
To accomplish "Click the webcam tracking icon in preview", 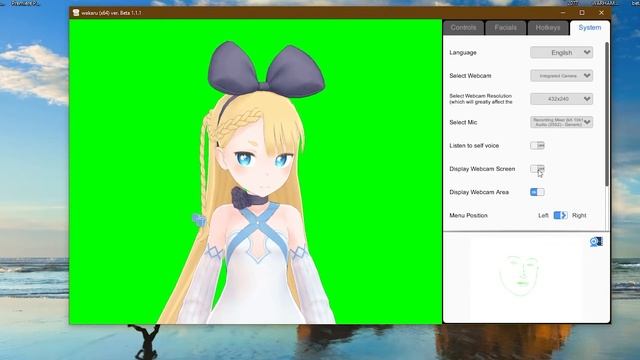I will 596,242.
